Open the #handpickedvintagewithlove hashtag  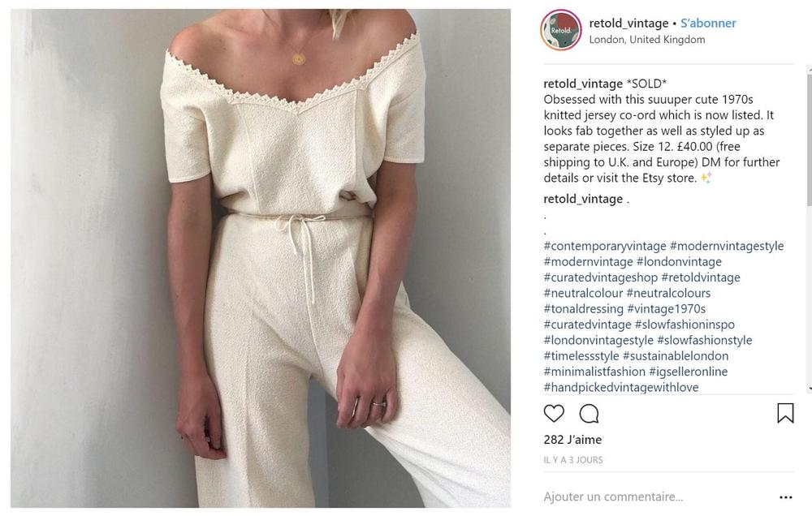(621, 387)
